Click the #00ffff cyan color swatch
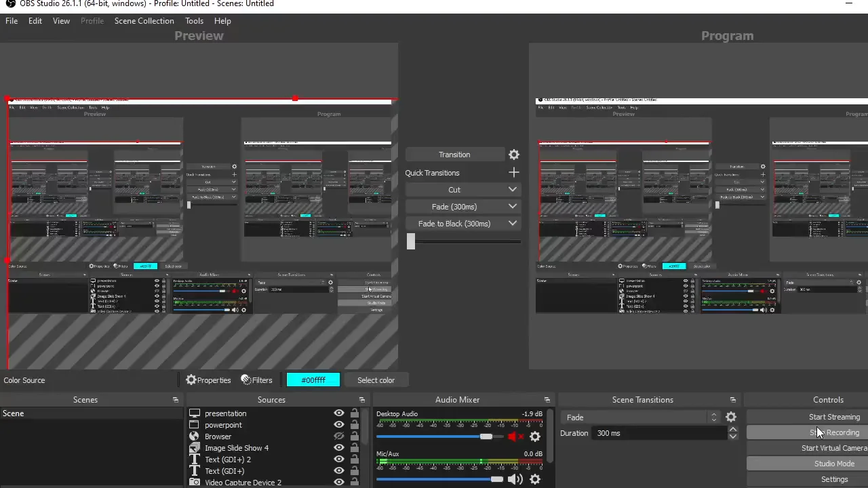This screenshot has width=868, height=488. tap(313, 380)
